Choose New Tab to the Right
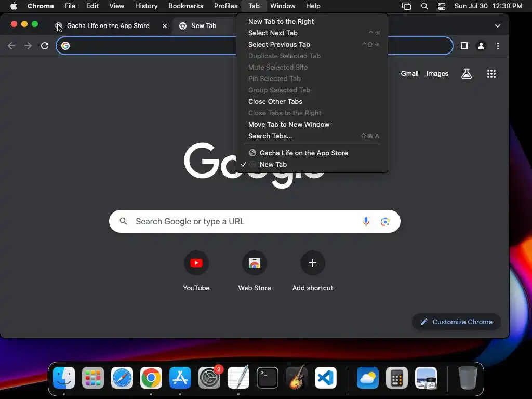 click(312, 21)
